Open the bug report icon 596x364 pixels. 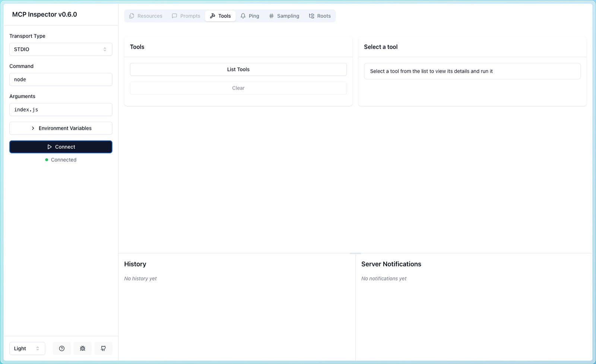pyautogui.click(x=83, y=348)
